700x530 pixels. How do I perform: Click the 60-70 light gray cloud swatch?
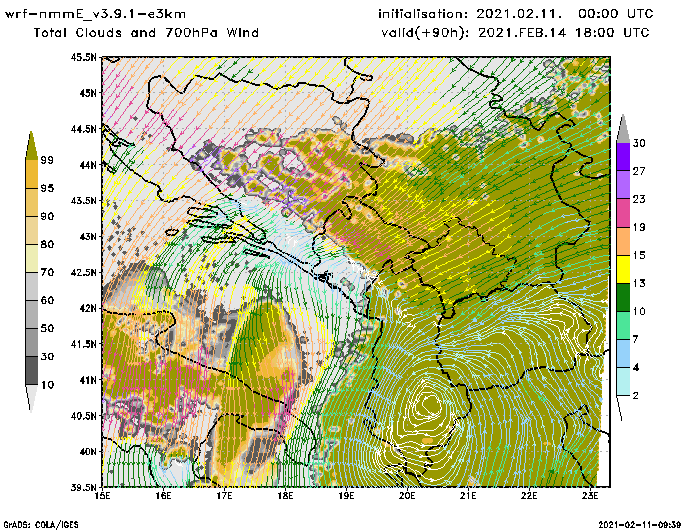[31, 286]
